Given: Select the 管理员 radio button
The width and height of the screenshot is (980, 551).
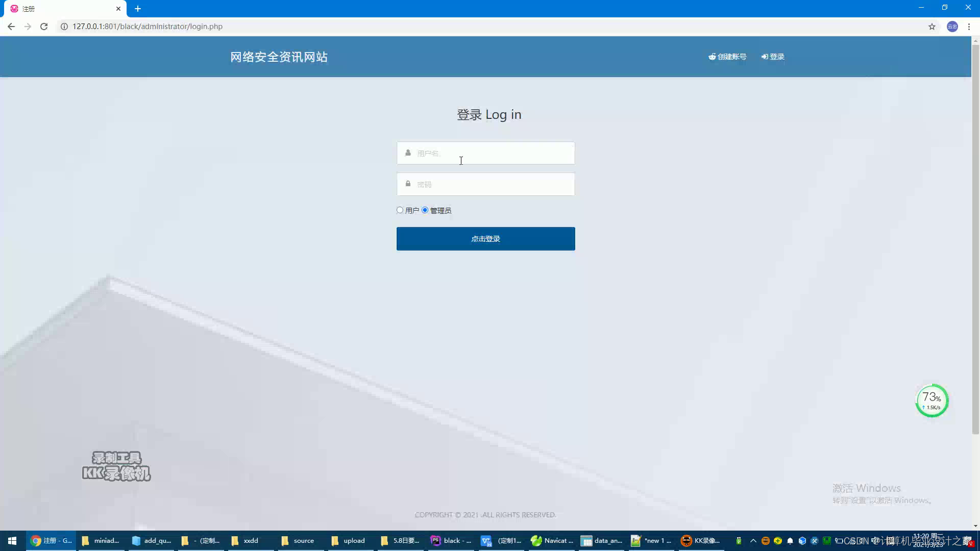Looking at the screenshot, I should coord(425,210).
